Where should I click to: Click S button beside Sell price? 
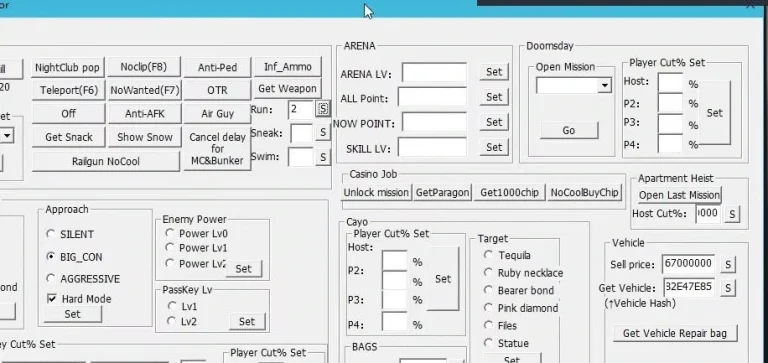coord(728,265)
